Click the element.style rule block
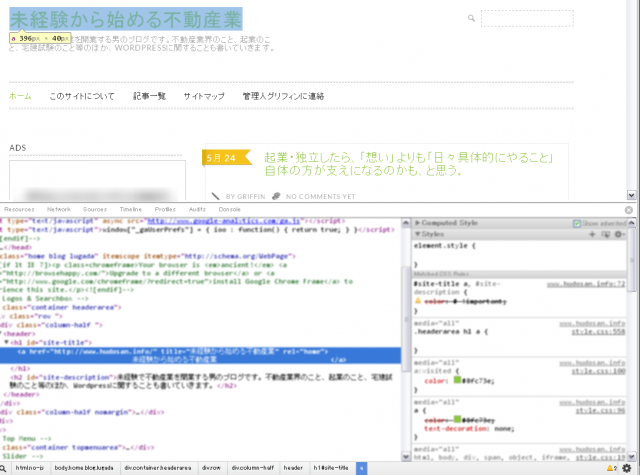Viewport: 640px width, 475px height. [519, 255]
